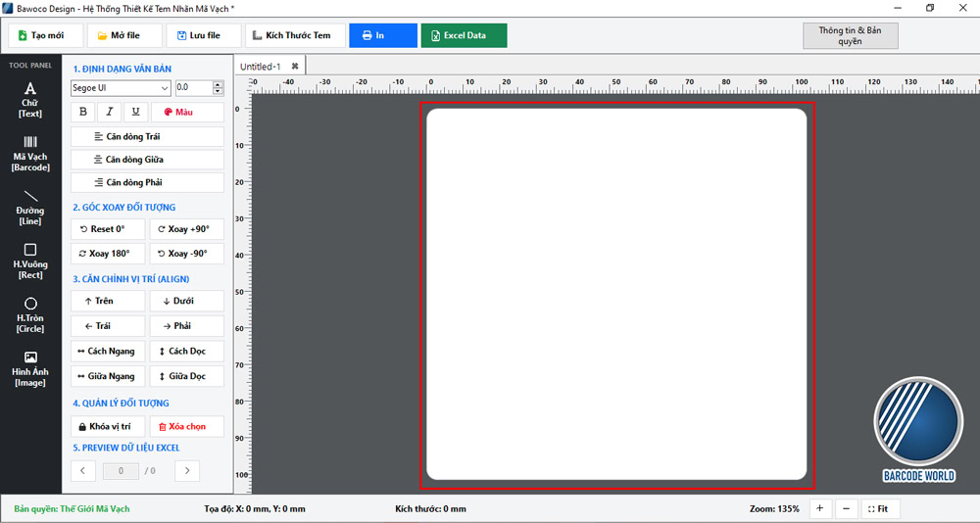Zoom in with the plus button
The width and height of the screenshot is (980, 523).
[820, 508]
